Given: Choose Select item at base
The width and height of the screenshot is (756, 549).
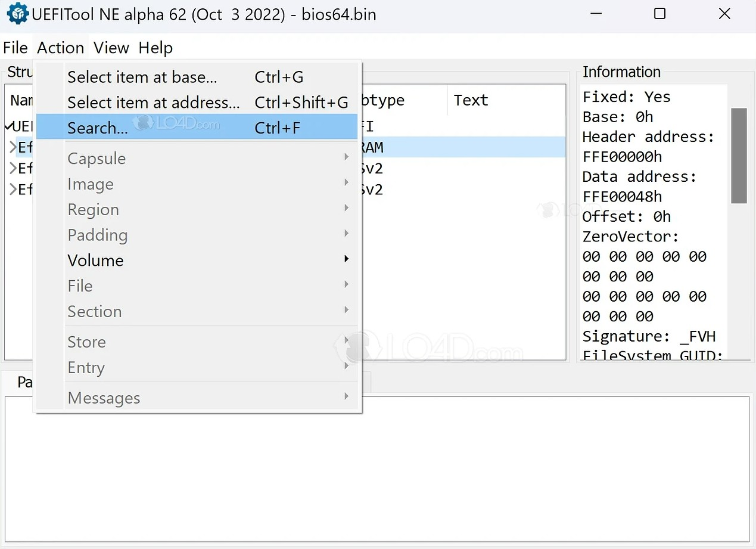Looking at the screenshot, I should click(197, 77).
